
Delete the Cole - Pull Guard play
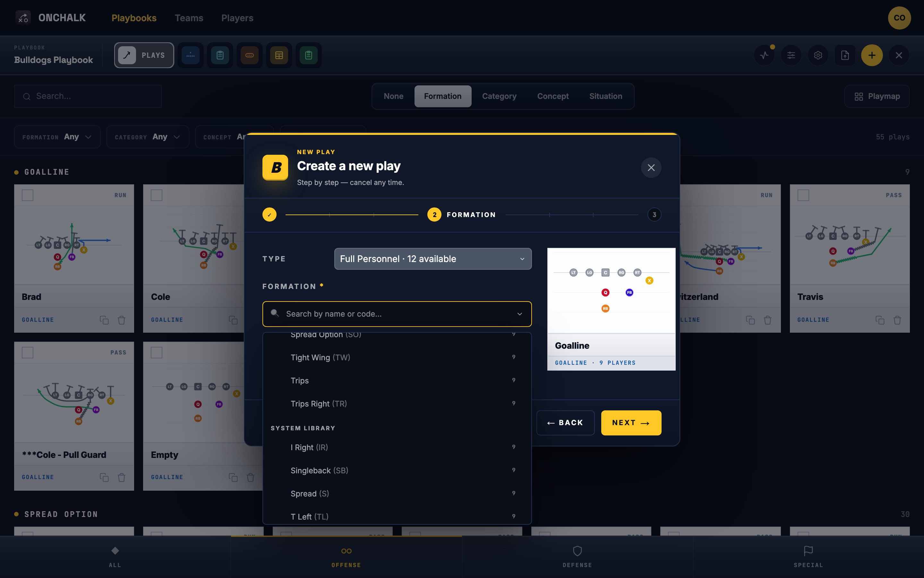121,477
